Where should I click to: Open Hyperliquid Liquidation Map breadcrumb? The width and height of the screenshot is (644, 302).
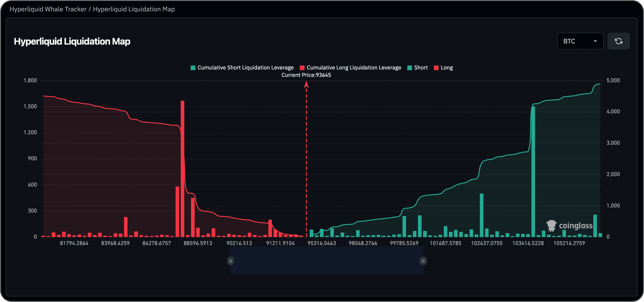[x=134, y=9]
